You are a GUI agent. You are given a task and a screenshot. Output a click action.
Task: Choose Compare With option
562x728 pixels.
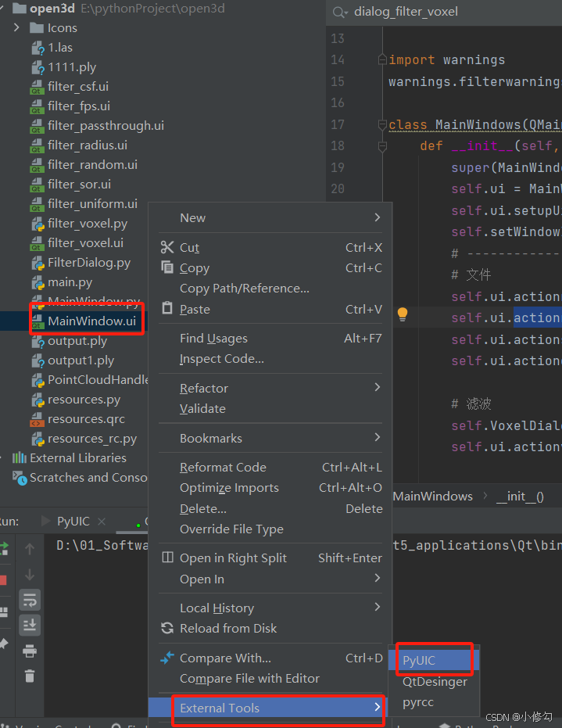[270, 658]
